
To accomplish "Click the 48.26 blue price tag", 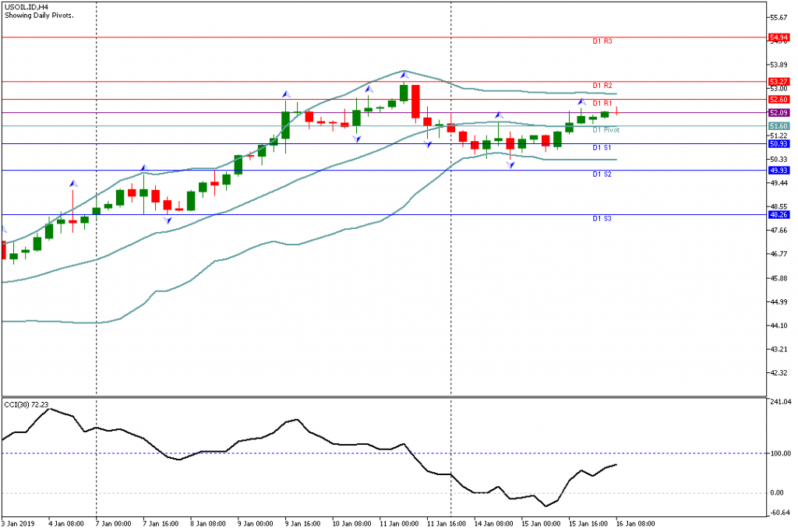I will [777, 214].
